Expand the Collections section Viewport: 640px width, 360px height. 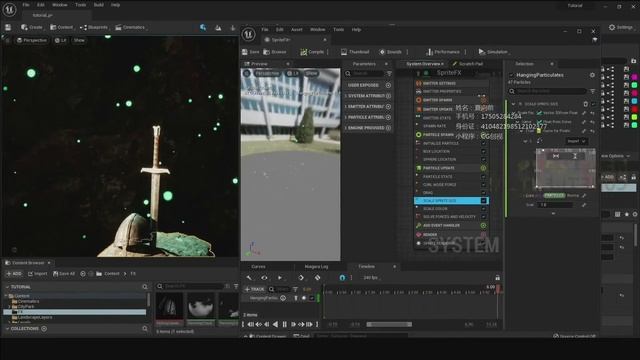tap(7, 329)
